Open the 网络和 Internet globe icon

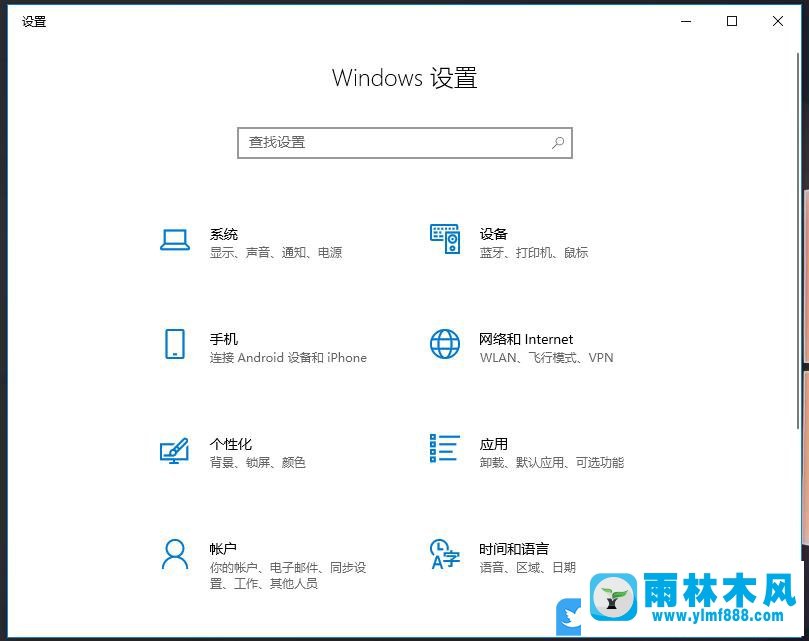pos(445,344)
